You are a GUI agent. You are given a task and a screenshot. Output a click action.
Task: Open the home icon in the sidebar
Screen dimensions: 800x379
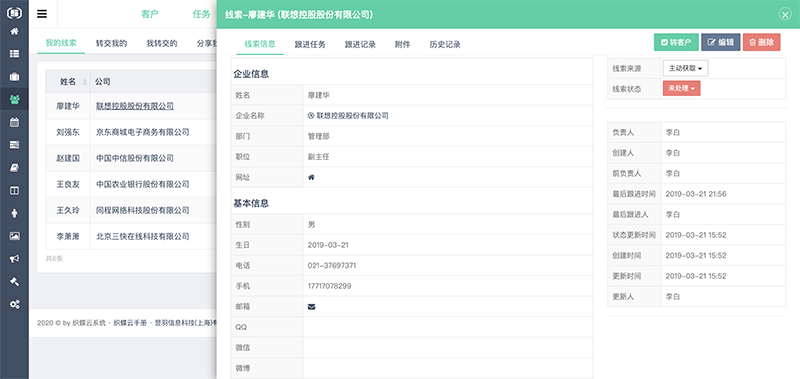click(x=14, y=31)
